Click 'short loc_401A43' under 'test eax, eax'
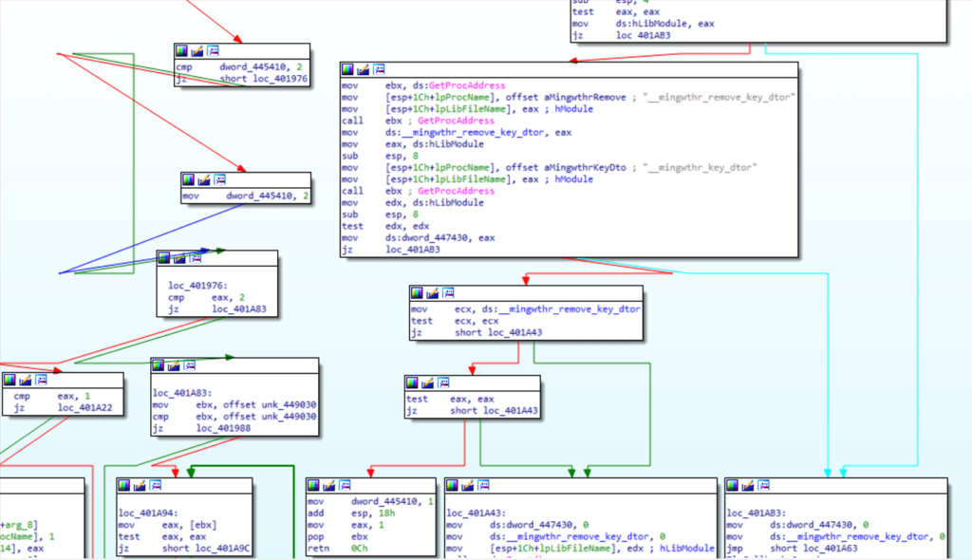The image size is (972, 560). tap(494, 411)
